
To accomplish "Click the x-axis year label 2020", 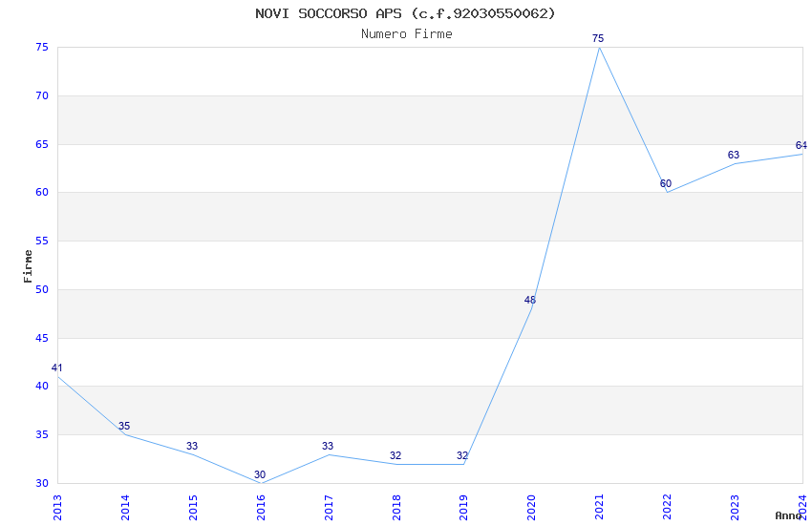I will (x=531, y=508).
